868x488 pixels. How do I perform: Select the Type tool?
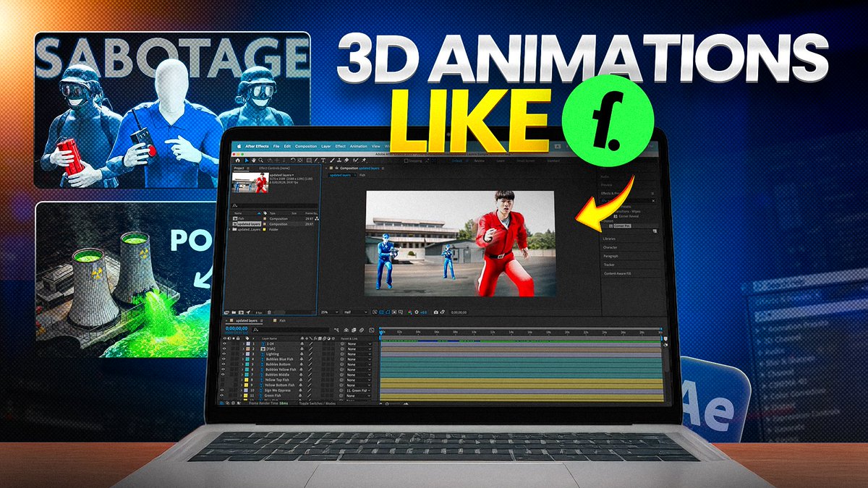click(x=323, y=160)
